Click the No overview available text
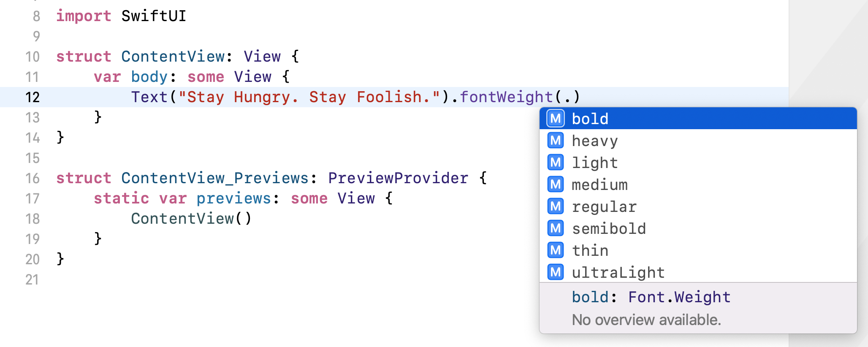This screenshot has width=868, height=347. [x=646, y=320]
